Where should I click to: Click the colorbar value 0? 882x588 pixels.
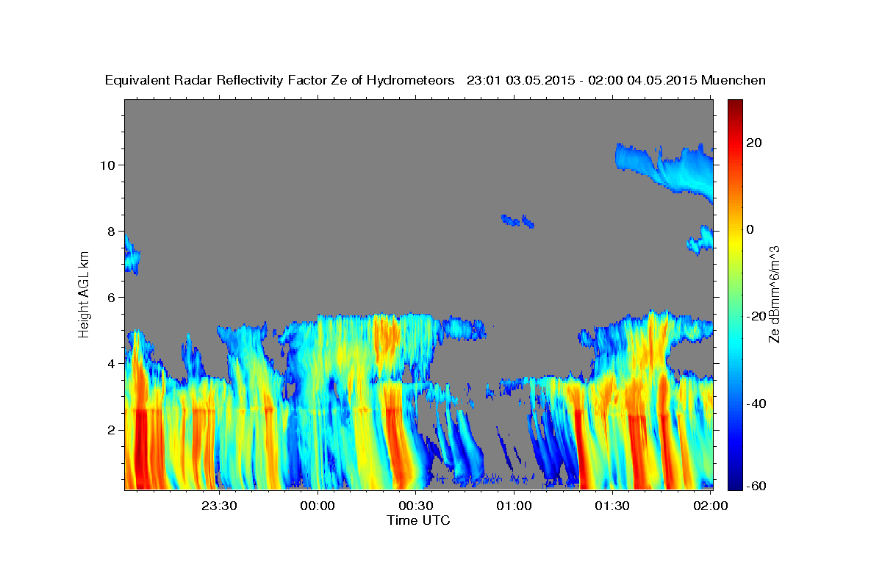pyautogui.click(x=750, y=229)
